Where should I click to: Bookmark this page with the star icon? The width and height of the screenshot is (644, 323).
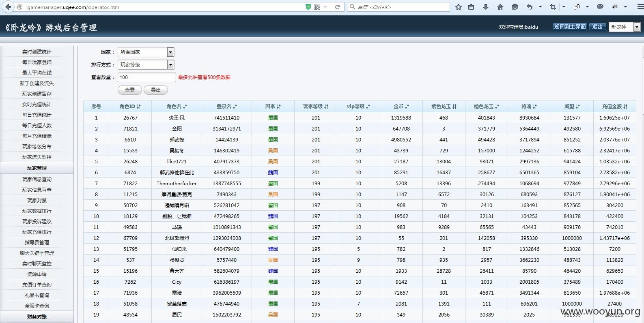coord(459,7)
